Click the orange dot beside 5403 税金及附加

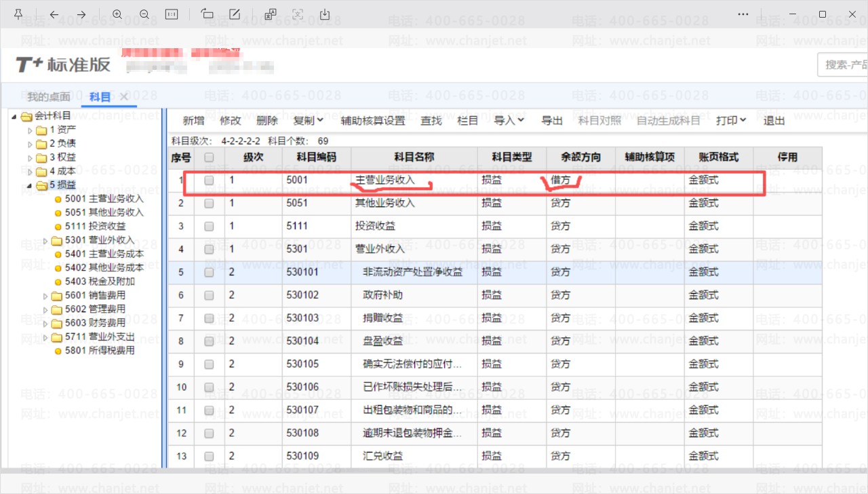58,282
